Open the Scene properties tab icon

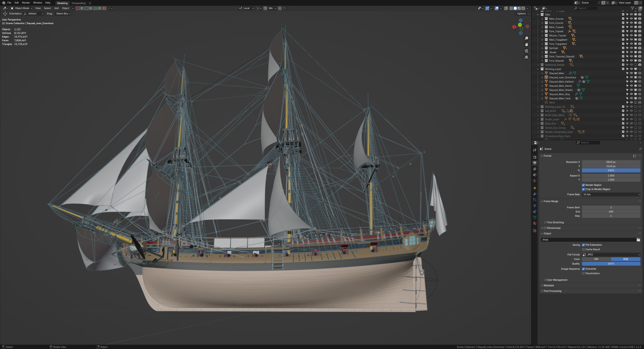point(534,175)
